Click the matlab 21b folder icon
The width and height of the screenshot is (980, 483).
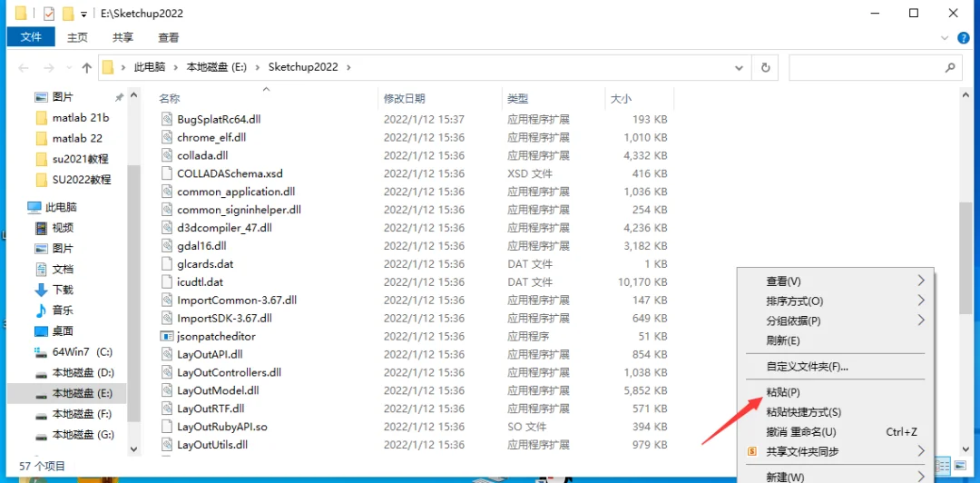point(42,118)
